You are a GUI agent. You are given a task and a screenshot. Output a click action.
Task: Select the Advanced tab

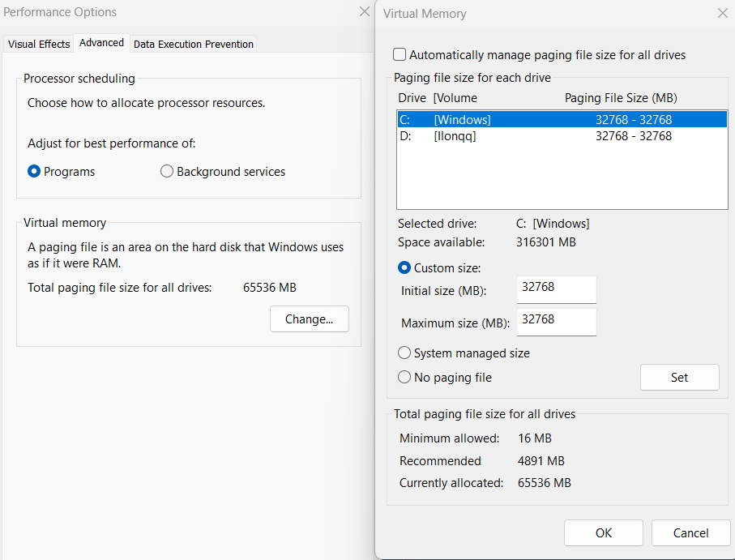[102, 43]
